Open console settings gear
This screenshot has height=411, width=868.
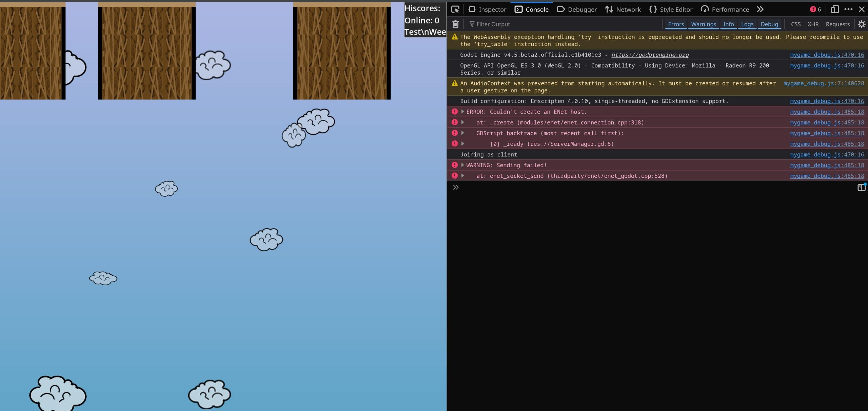coord(862,24)
